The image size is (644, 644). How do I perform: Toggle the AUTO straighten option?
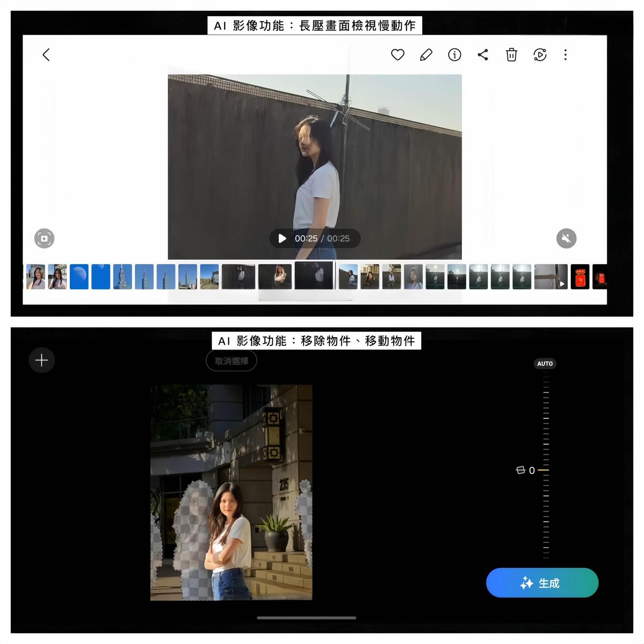(x=545, y=364)
